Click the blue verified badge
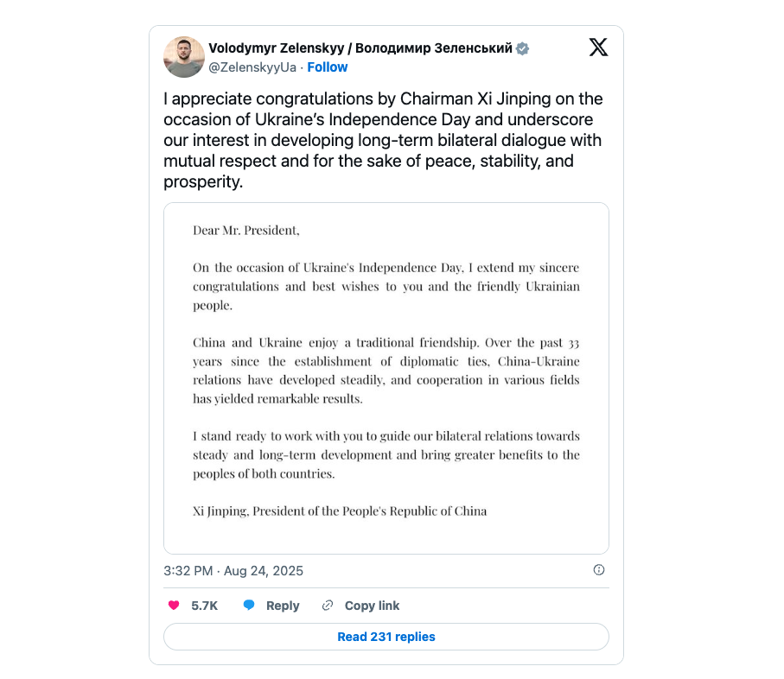Screen dimensions: 784x679 [523, 48]
